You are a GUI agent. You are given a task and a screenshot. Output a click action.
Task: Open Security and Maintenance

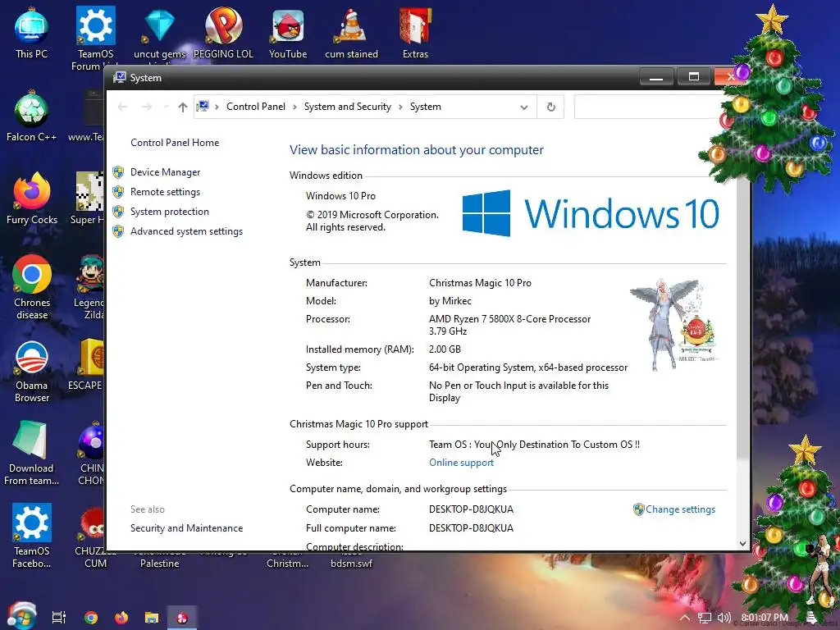point(186,528)
